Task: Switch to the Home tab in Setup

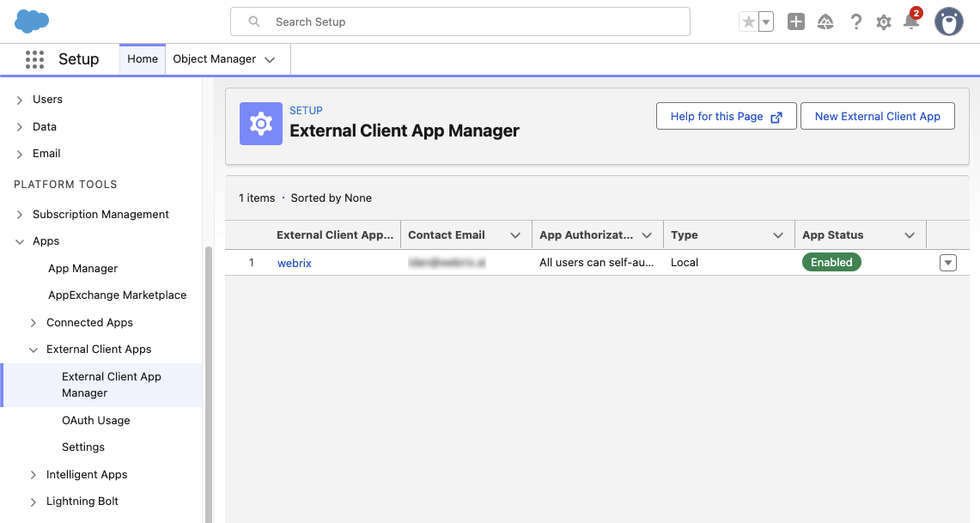Action: point(142,59)
